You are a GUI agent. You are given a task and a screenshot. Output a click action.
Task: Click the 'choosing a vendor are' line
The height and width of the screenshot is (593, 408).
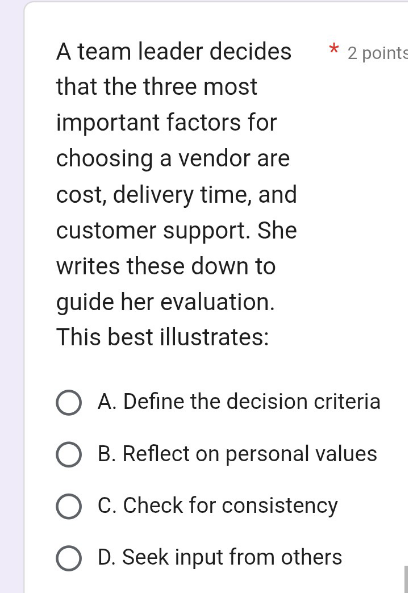[x=173, y=158]
